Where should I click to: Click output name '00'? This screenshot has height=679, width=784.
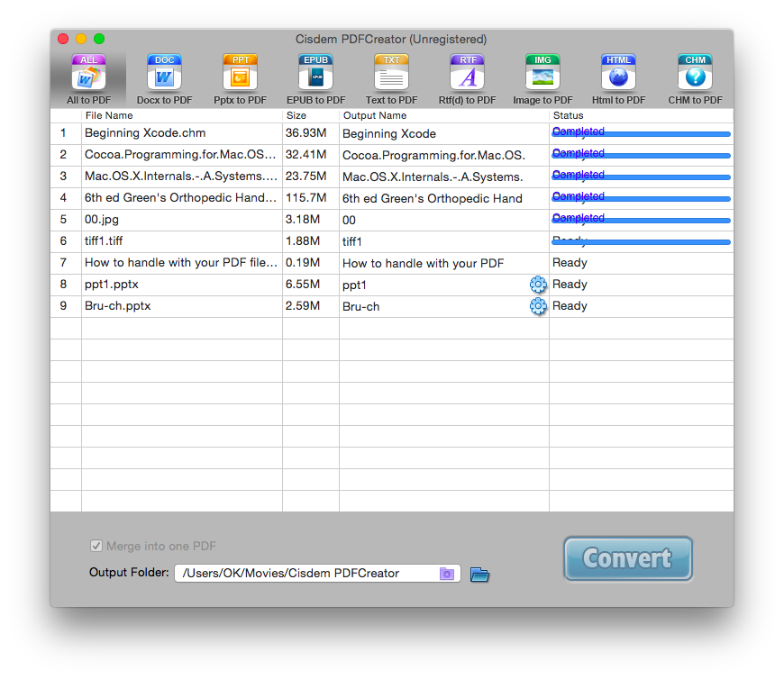(x=349, y=221)
